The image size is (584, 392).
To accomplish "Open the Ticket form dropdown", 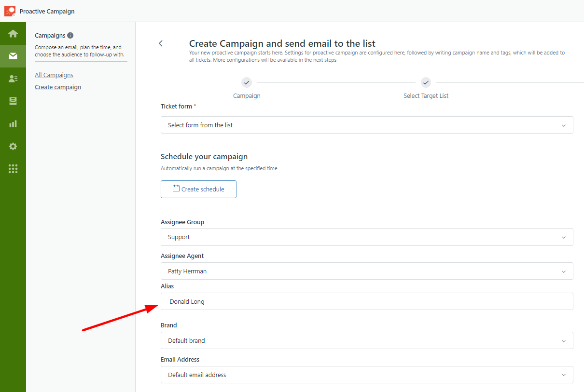I will (367, 125).
